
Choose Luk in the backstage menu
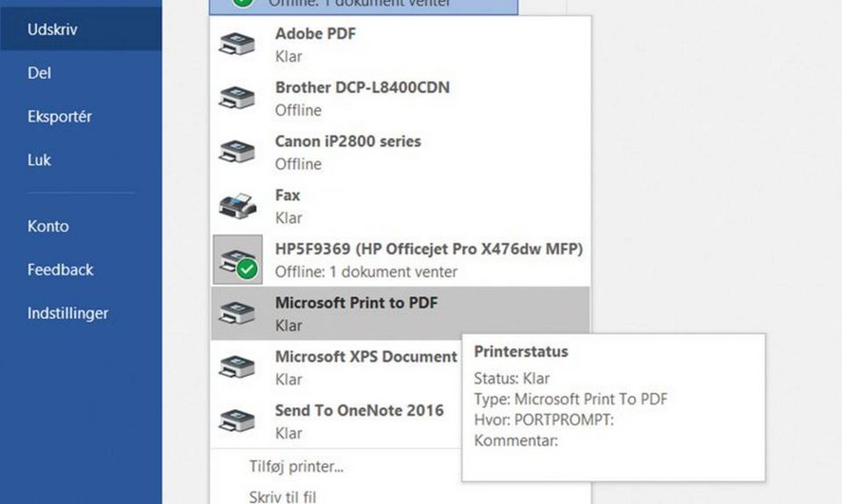(39, 160)
